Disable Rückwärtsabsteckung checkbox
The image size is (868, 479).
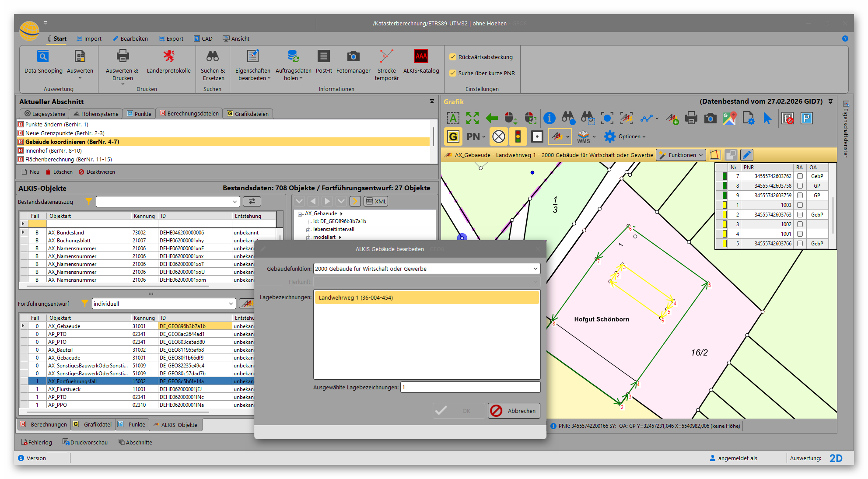click(x=453, y=57)
